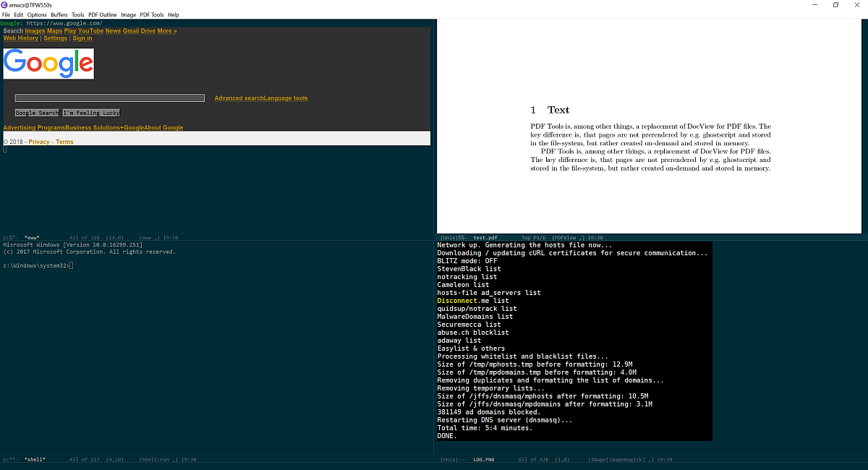This screenshot has height=470, width=868.
Task: Click the (Image[imagemagick] ,) mode indicator
Action: tap(621, 460)
